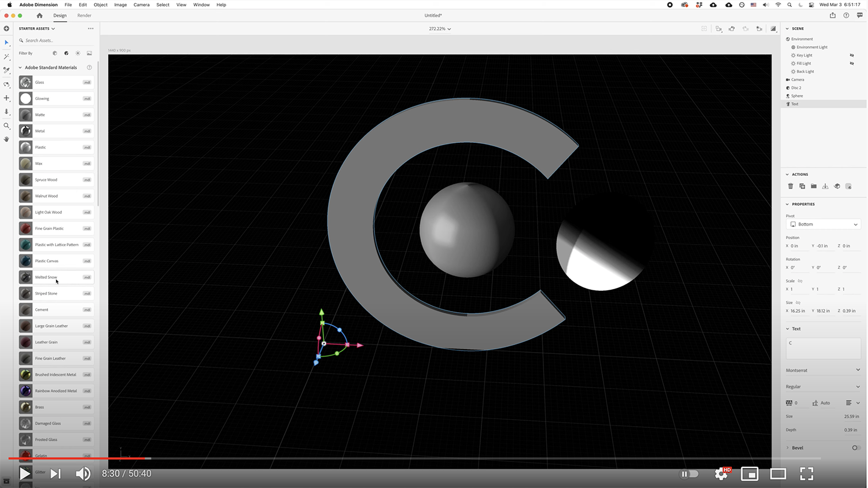Open the Regular font style dropdown
The width and height of the screenshot is (868, 488).
pyautogui.click(x=823, y=387)
